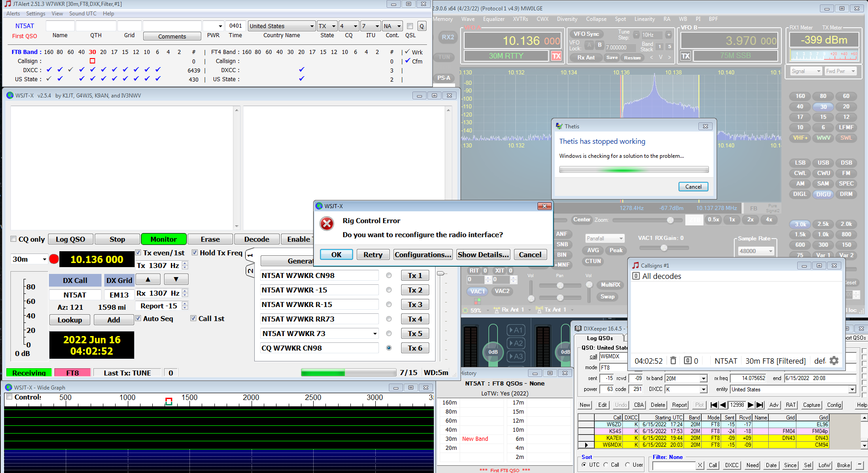Uncheck Hold Tx Freq
The width and height of the screenshot is (868, 473).
[x=194, y=253]
